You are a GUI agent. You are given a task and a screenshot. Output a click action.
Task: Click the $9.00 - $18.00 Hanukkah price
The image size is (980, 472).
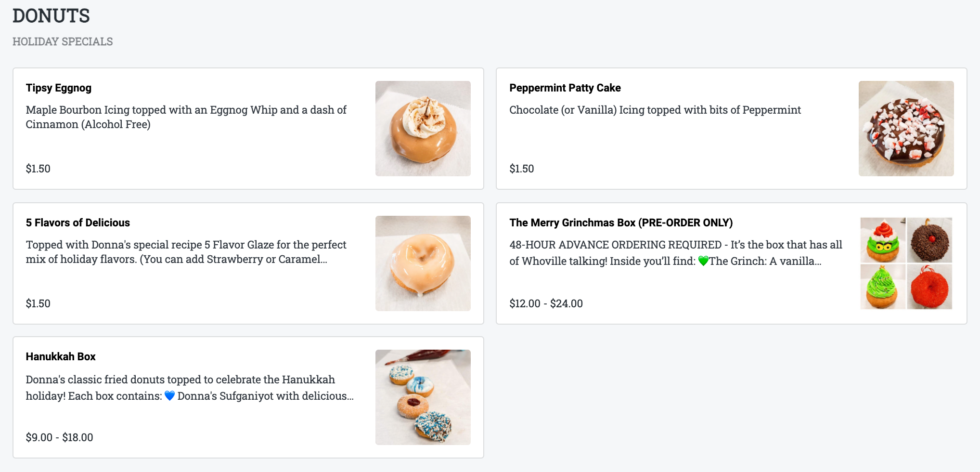(x=59, y=437)
